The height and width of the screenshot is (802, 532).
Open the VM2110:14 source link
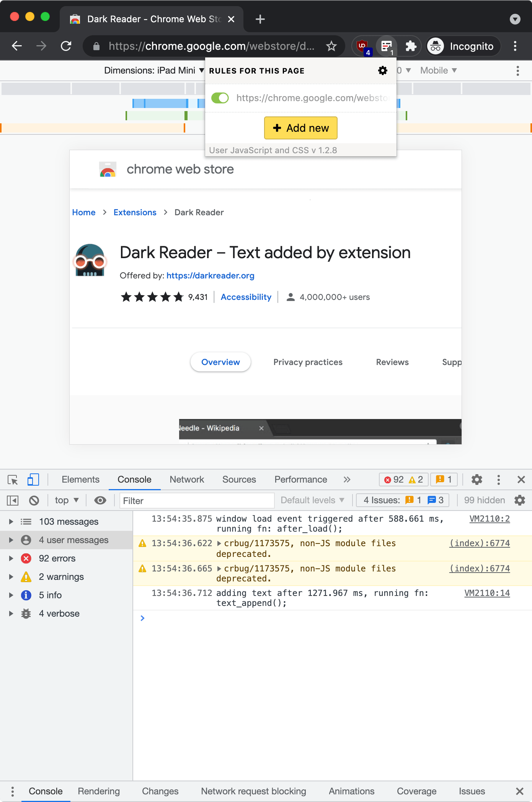487,593
